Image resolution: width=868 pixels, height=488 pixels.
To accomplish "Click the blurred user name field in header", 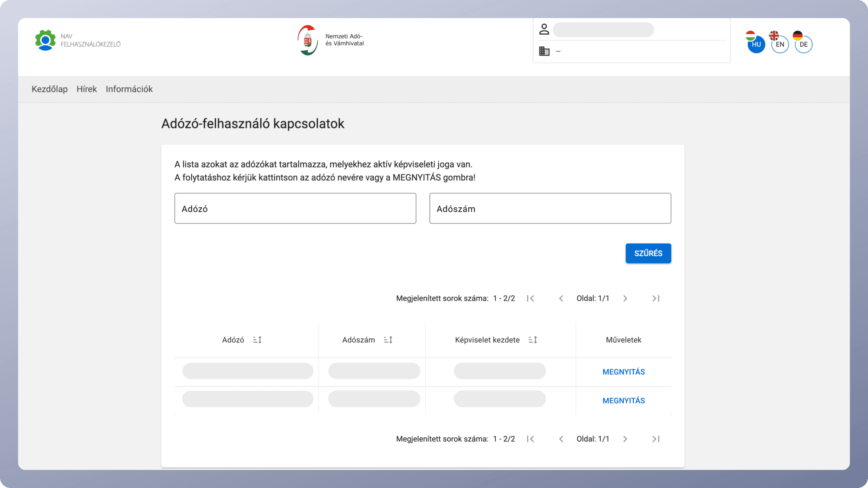I will pyautogui.click(x=603, y=29).
